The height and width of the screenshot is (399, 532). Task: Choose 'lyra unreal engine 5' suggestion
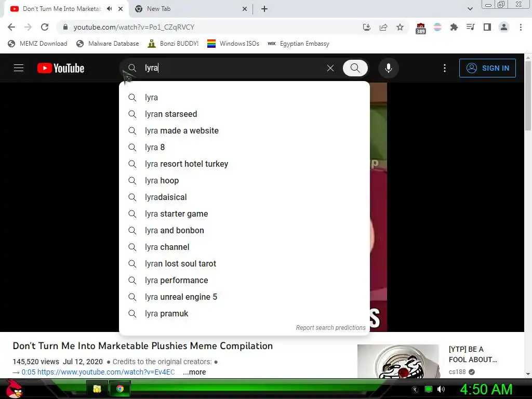click(x=244, y=297)
